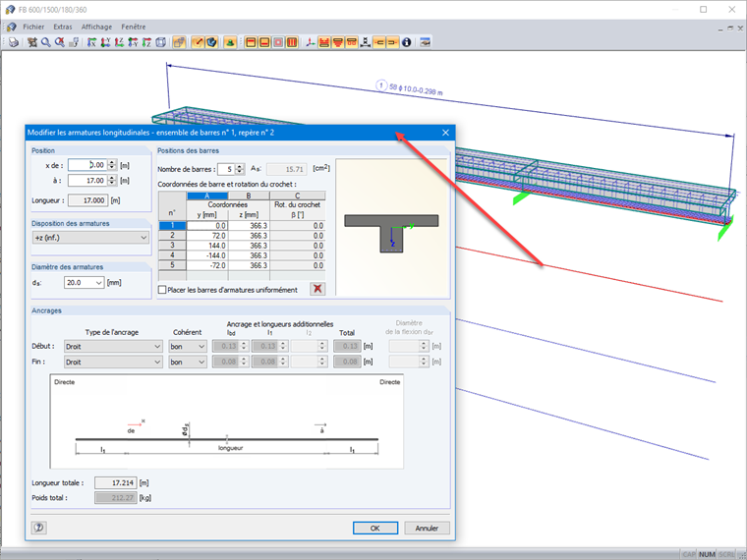Click the icon left of the red funnel icon
This screenshot has width=747, height=560.
[x=324, y=42]
